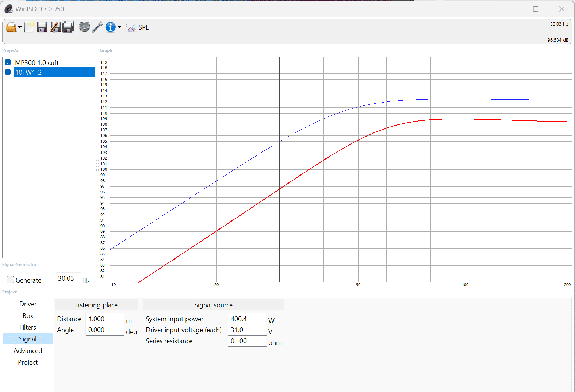Expand the info dropdown arrow

coord(119,27)
